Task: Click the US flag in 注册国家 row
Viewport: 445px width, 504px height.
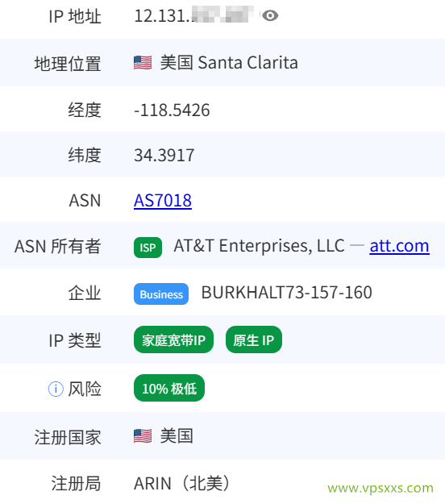Action: [143, 436]
